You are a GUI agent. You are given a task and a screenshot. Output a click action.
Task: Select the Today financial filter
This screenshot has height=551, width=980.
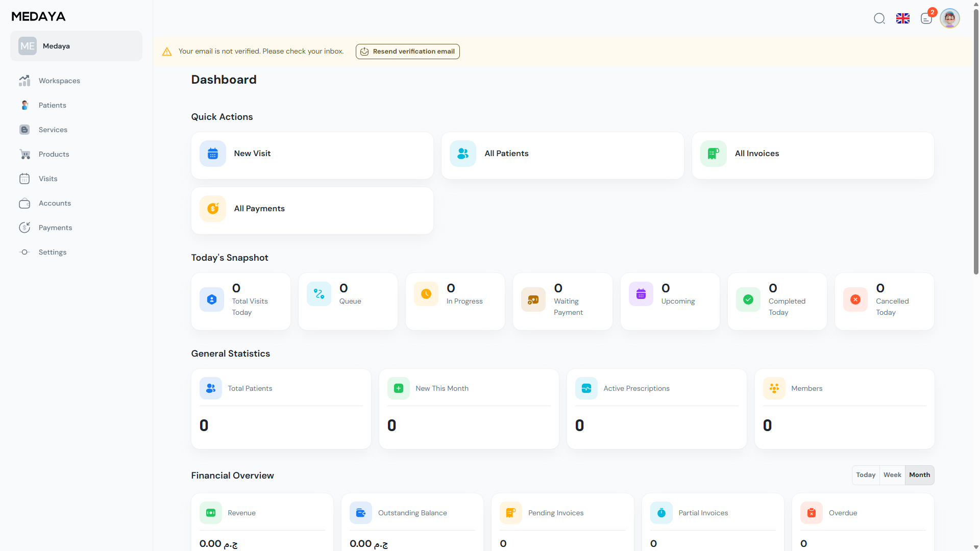[x=866, y=475]
